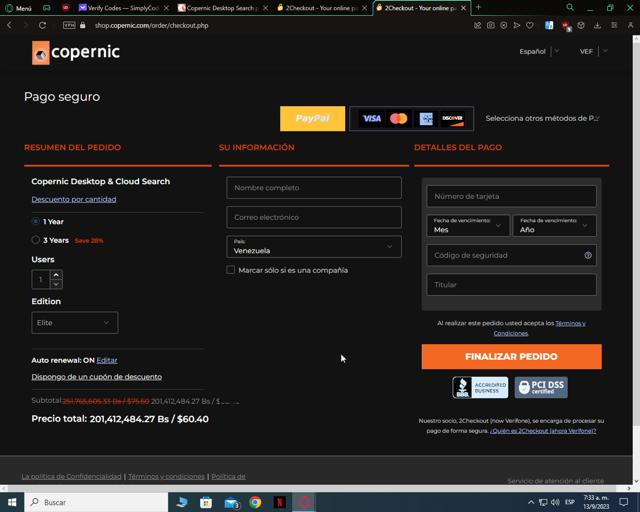Open the extensions cube icon

581,25
